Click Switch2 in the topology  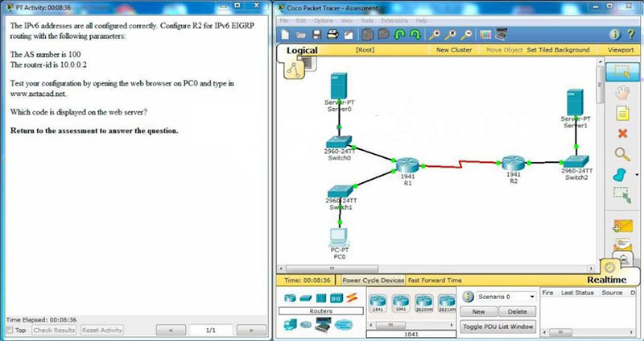pyautogui.click(x=576, y=161)
